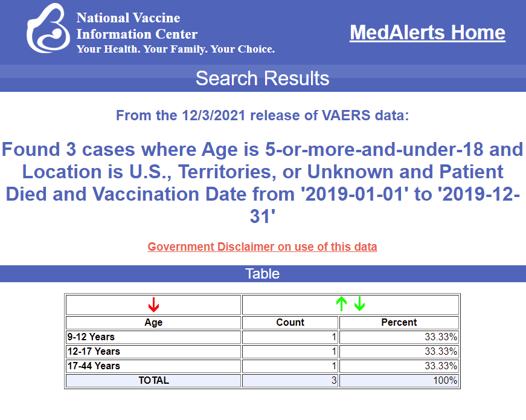The image size is (526, 420).
Task: Click the 12-17 Years row label
Action: click(94, 351)
